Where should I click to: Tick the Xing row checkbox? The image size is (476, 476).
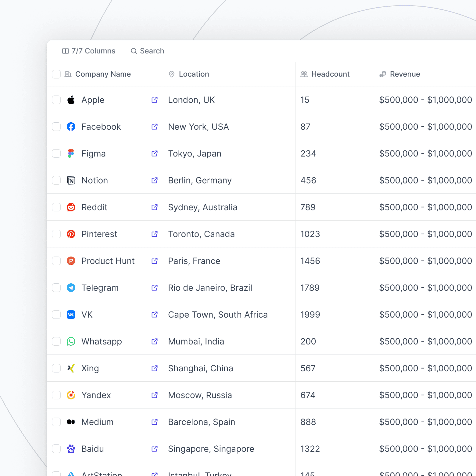(56, 368)
